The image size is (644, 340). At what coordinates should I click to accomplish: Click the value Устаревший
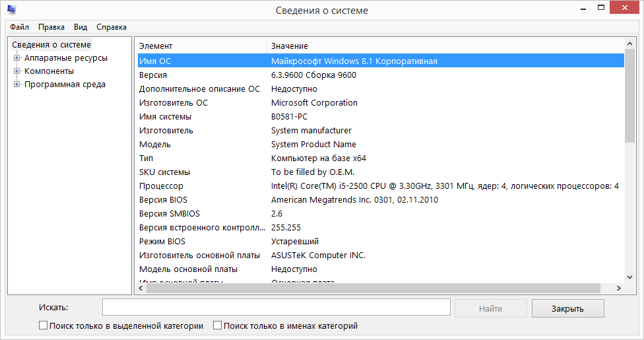[x=295, y=242]
